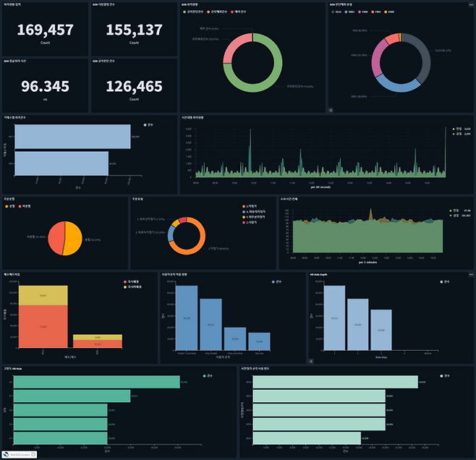Viewport: 476px width, 460px height.
Task: Click the 96.345 us average time metric
Action: (x=44, y=86)
